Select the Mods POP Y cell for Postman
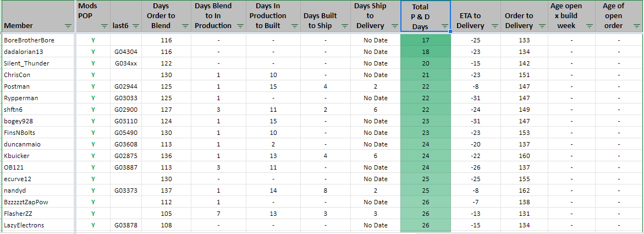The image size is (644, 234). (x=93, y=86)
